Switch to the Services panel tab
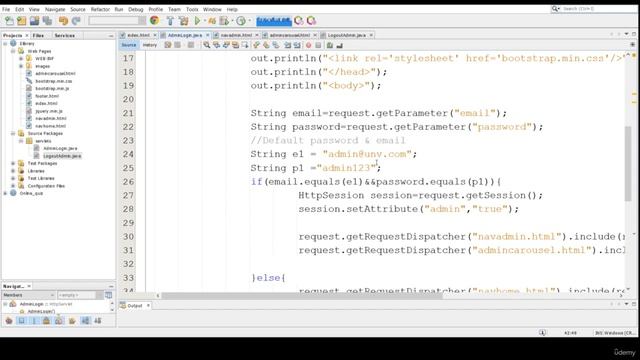The height and width of the screenshot is (360, 640). coord(64,36)
